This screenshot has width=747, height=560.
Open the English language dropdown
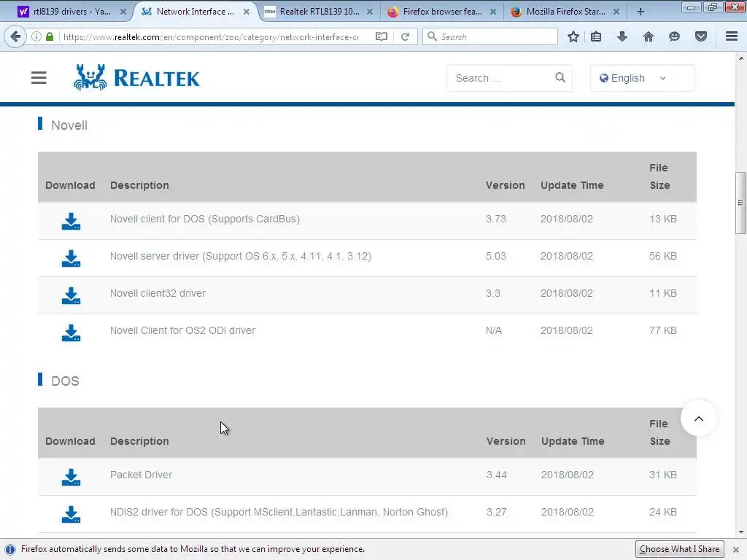click(x=642, y=78)
